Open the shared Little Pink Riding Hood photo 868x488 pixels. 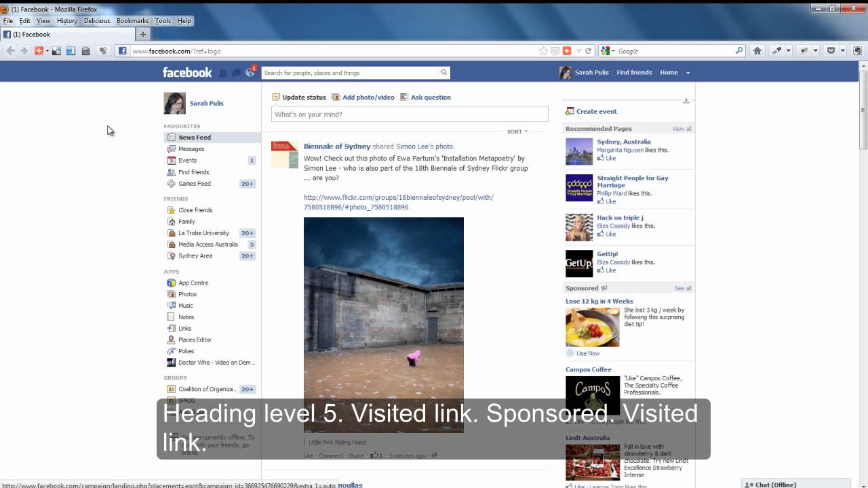[384, 325]
